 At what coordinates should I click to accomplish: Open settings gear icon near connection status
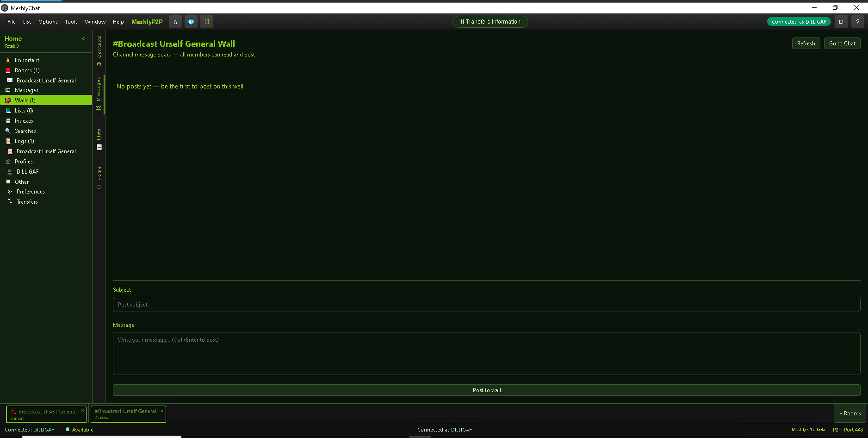click(841, 22)
